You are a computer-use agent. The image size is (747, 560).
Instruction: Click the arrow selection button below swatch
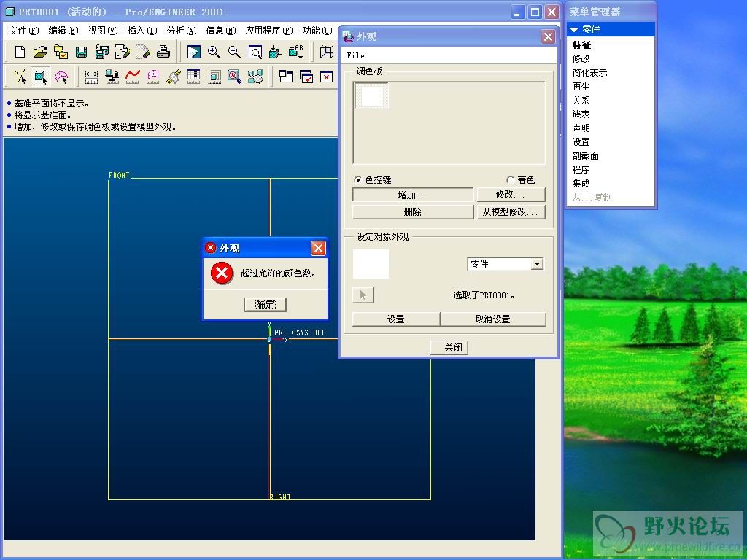point(363,295)
